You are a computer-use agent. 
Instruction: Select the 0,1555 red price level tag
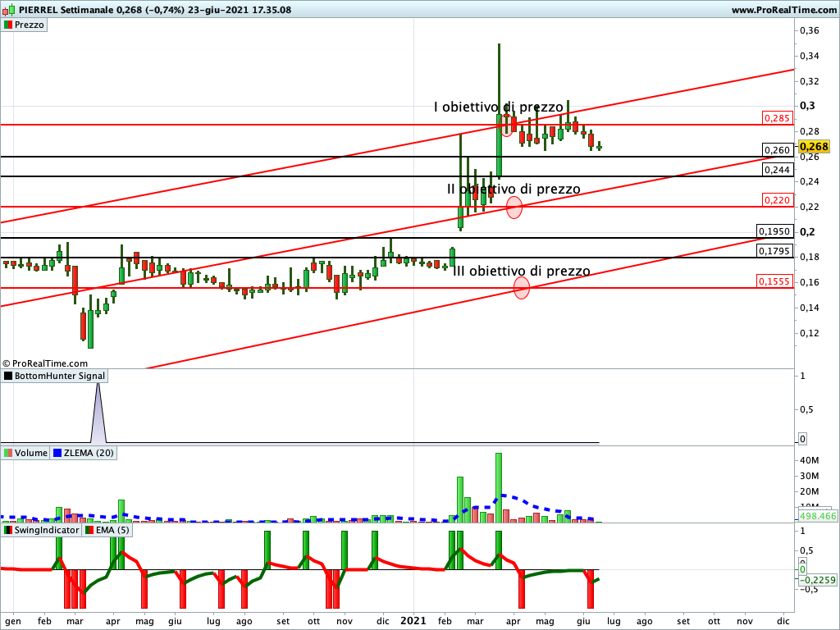pos(774,281)
